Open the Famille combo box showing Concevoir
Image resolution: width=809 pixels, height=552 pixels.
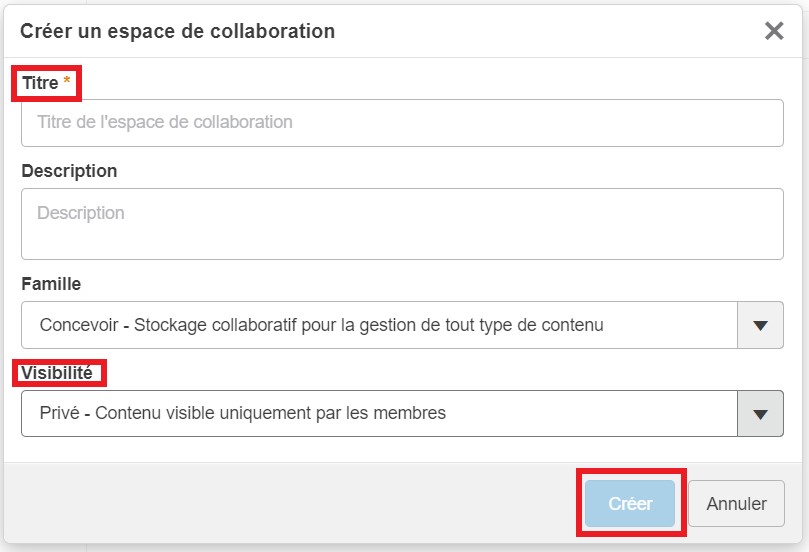click(380, 325)
